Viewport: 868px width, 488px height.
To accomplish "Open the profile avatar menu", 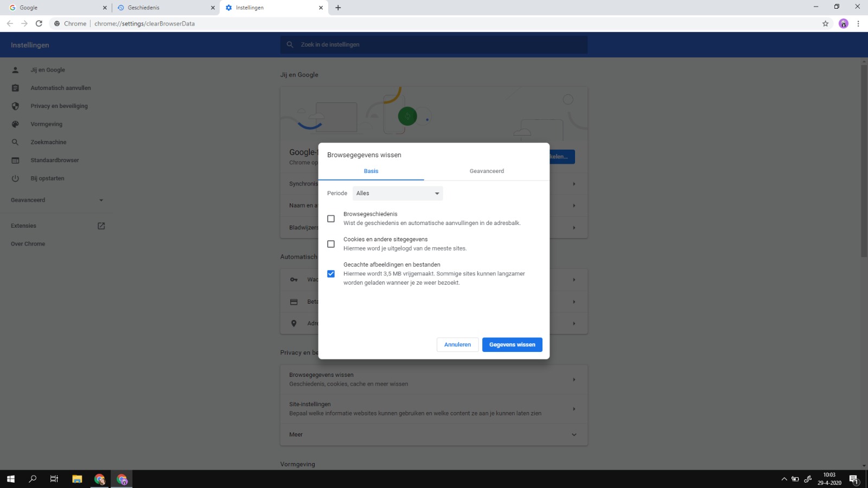I will click(x=843, y=23).
